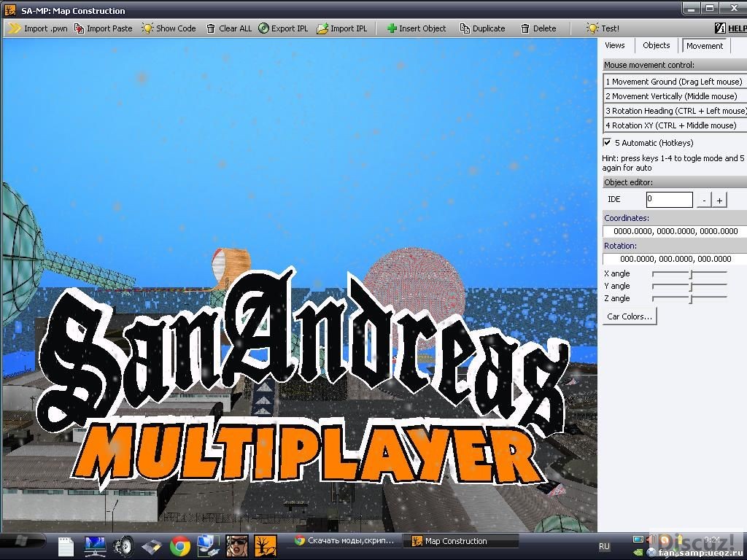Screen dimensions: 747x560
Task: Switch to Chrome window task in the taskbar
Action: (344, 540)
